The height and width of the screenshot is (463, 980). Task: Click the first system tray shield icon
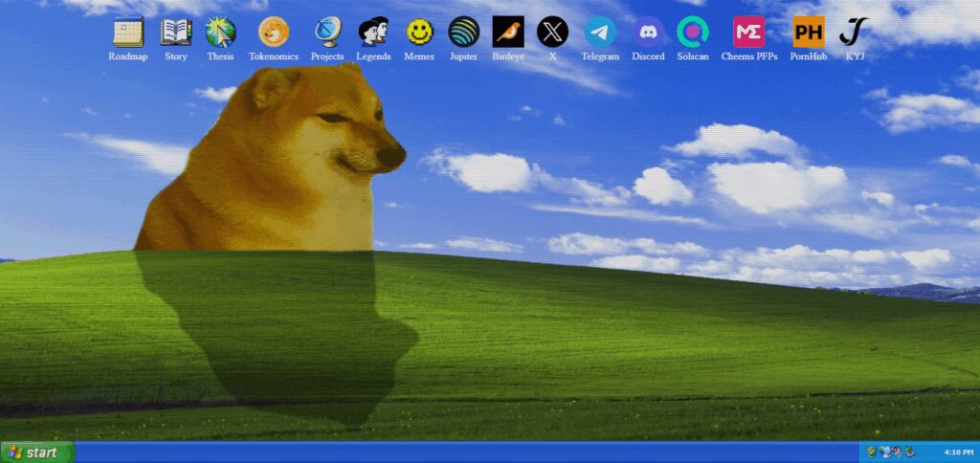coord(871,452)
